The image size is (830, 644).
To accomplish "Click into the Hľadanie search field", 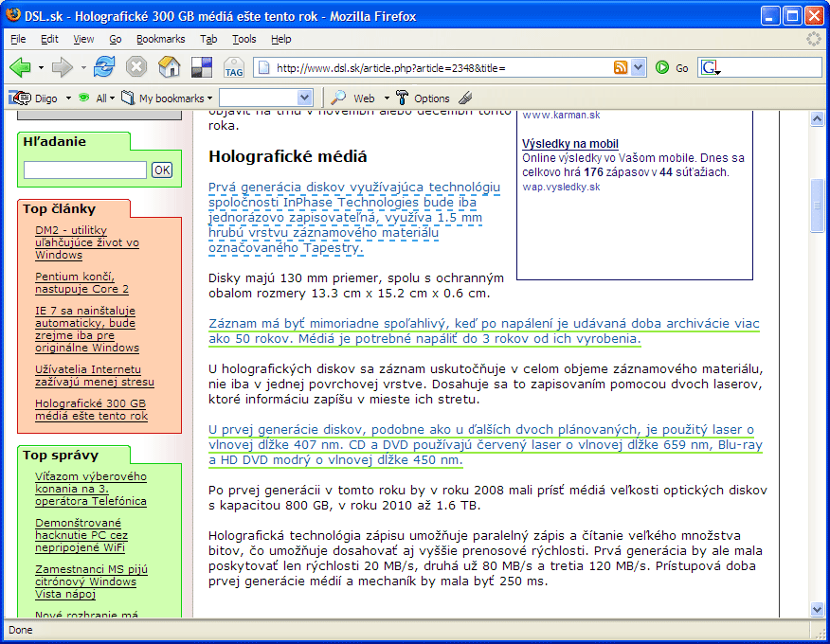I will point(85,170).
